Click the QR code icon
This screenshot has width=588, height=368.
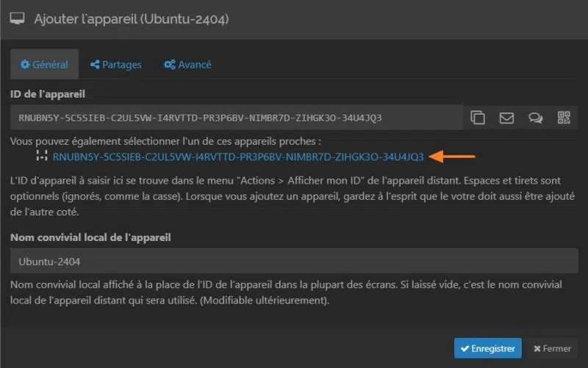click(564, 118)
